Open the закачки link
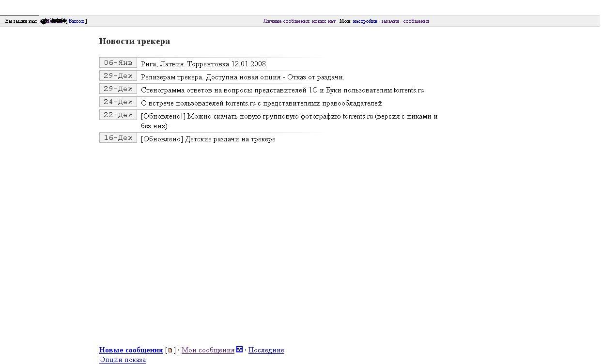 click(390, 21)
